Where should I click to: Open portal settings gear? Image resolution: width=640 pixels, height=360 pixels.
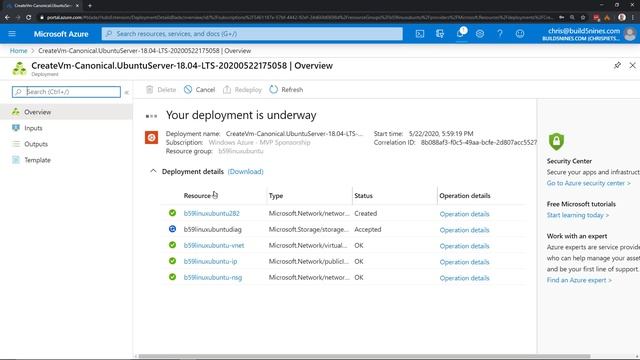point(480,34)
